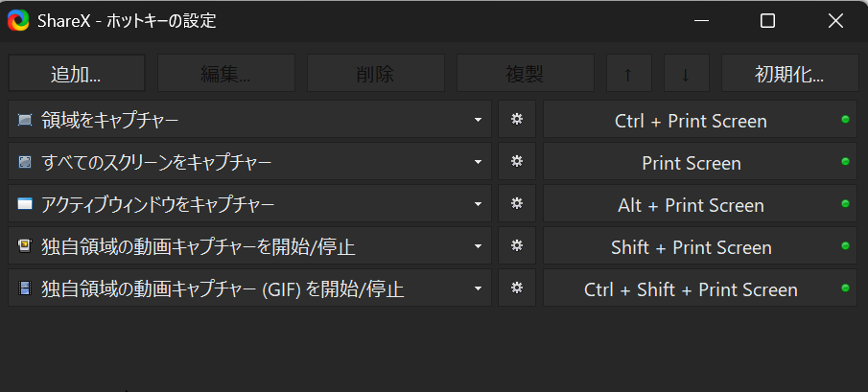Viewport: 868px width, 392px height.
Task: Toggle green dot for Shift + Print Screen
Action: 845,246
